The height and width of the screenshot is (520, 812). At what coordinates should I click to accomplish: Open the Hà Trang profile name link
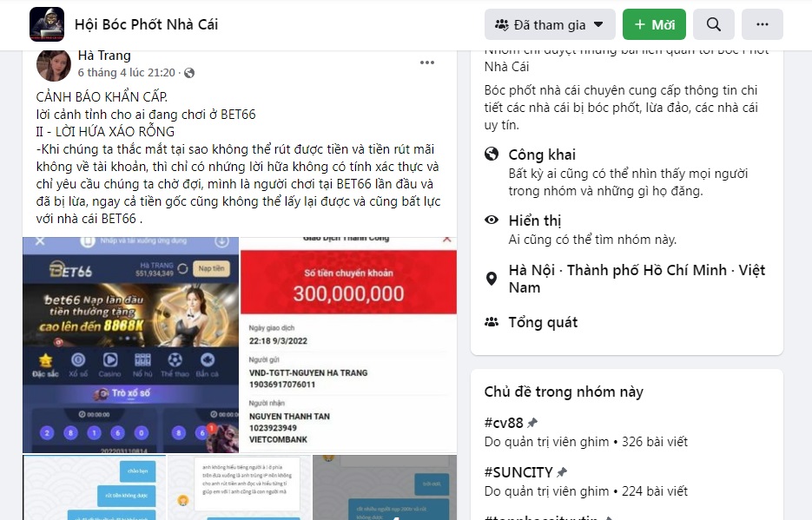[104, 56]
